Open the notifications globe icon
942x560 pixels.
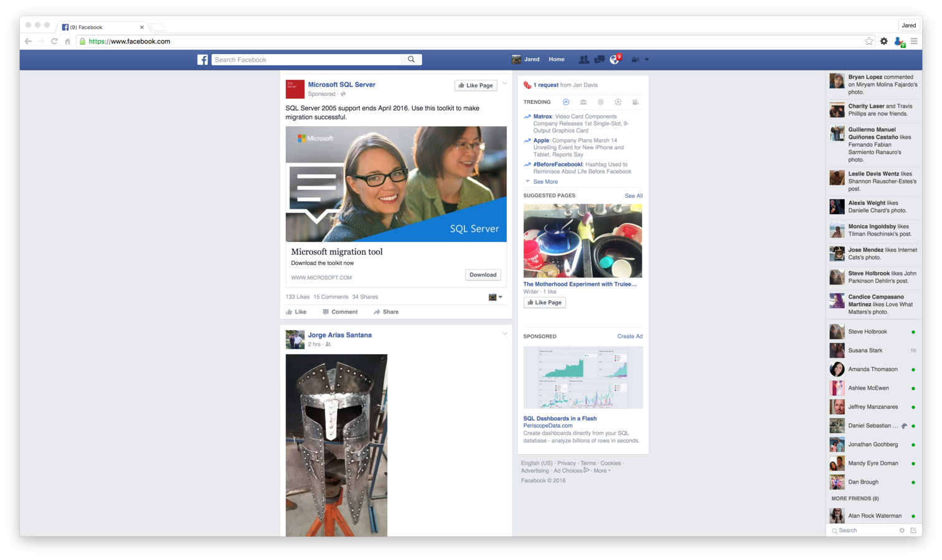(615, 60)
